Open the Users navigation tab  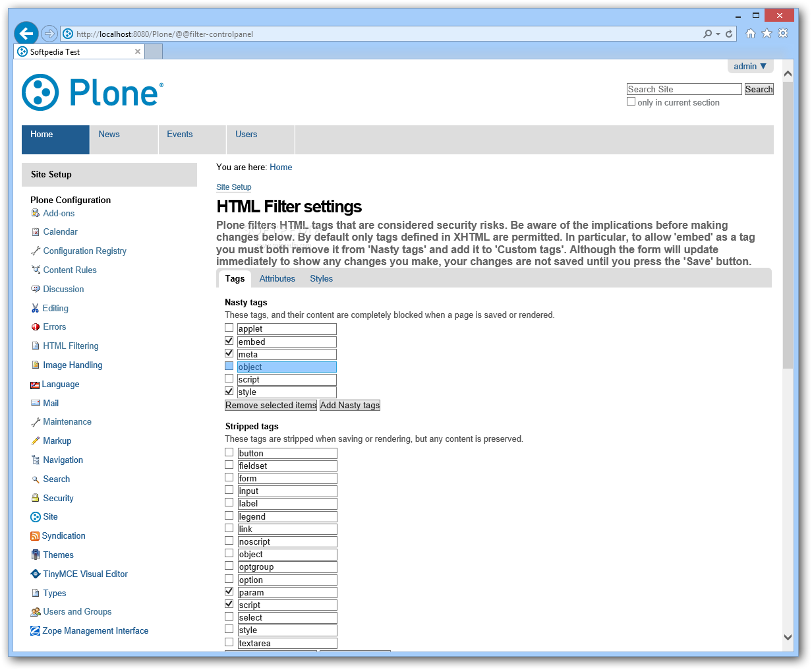(261, 140)
